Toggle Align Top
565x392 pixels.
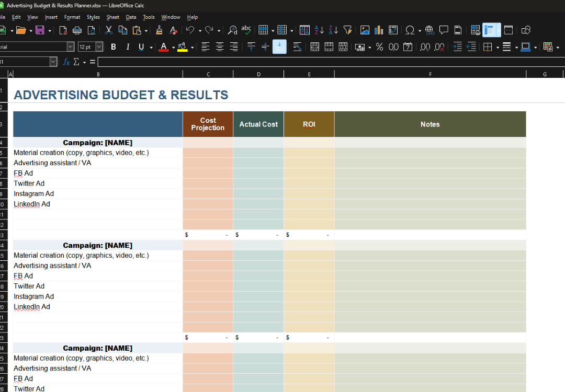[251, 47]
